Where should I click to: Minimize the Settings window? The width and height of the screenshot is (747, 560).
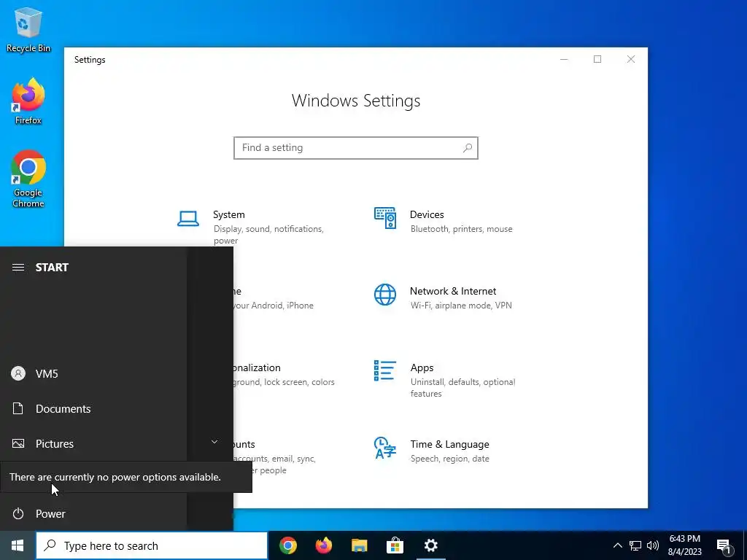(x=564, y=59)
